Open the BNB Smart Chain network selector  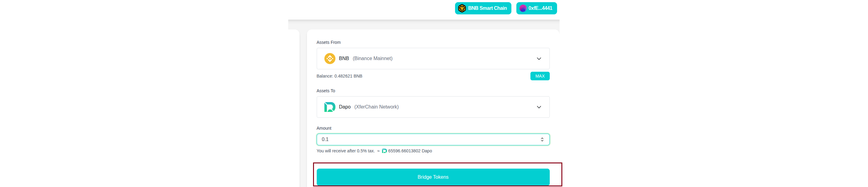483,8
